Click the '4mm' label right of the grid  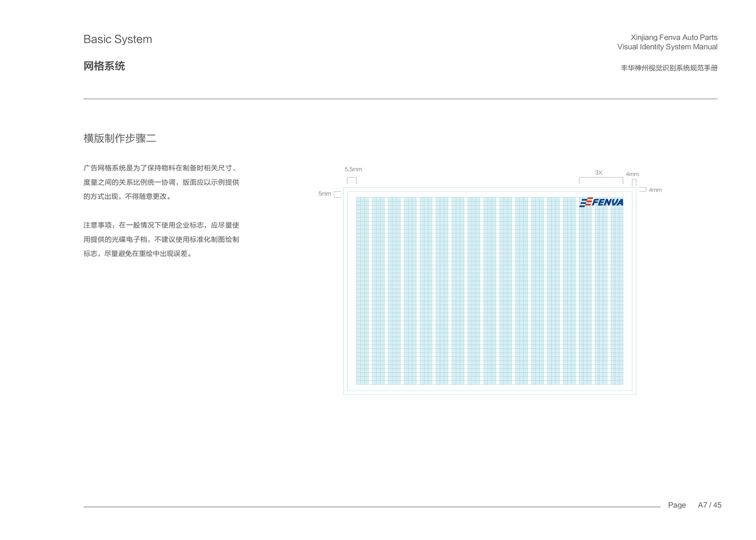pos(655,190)
